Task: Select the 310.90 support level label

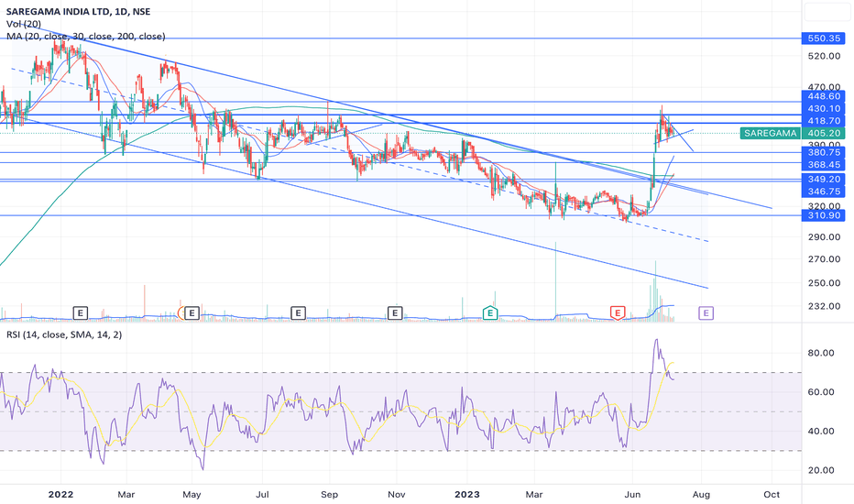Action: coord(824,215)
